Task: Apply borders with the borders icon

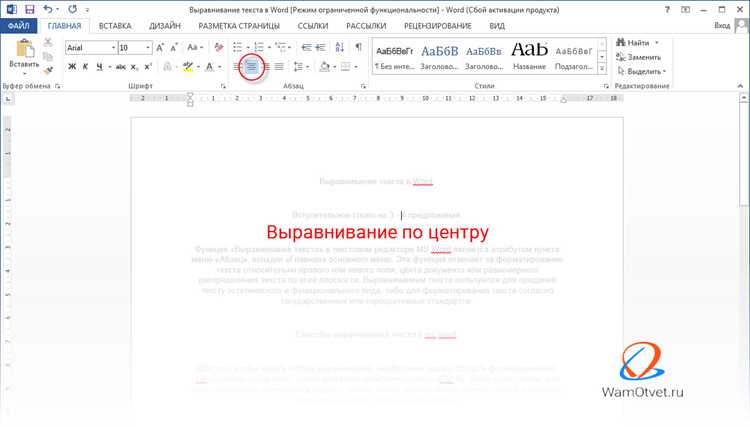Action: 345,67
